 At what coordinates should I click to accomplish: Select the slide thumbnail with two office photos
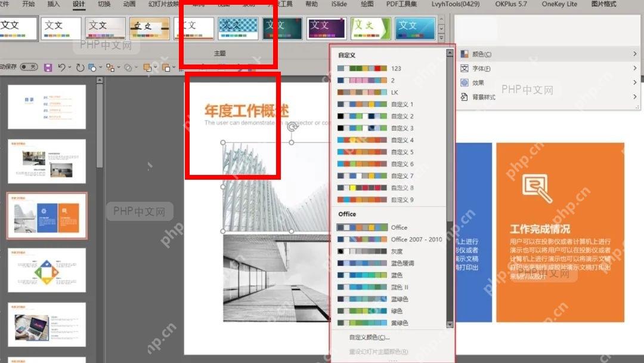coord(47,161)
